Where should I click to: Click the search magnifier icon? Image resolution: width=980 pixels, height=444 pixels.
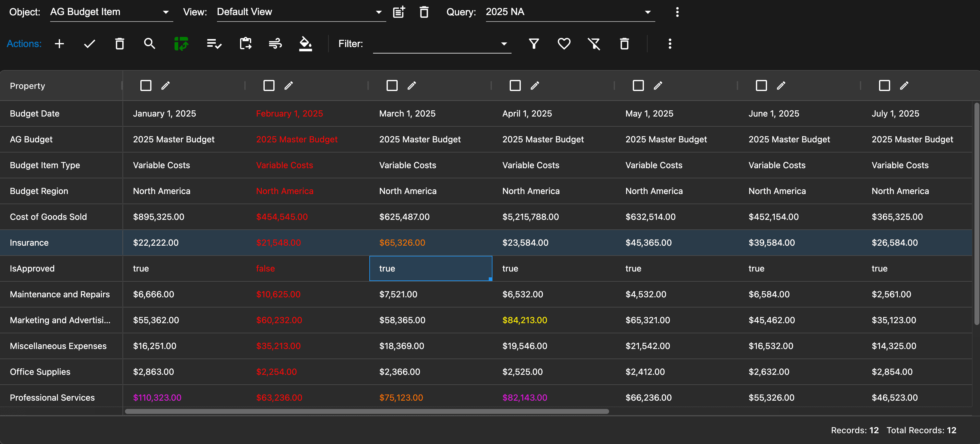(x=150, y=44)
